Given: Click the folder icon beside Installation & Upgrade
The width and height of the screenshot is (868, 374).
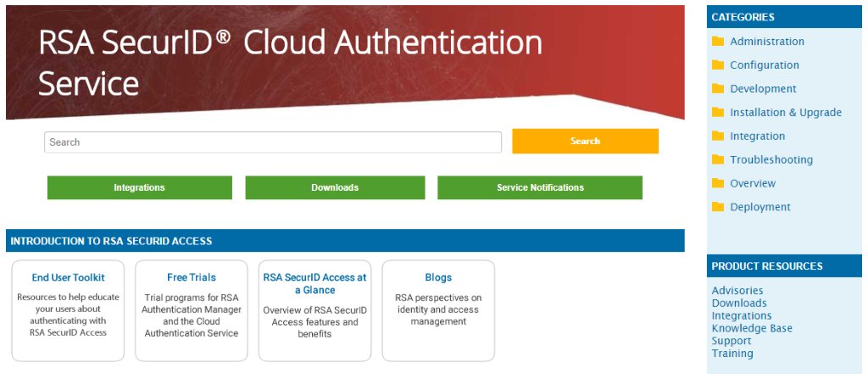Looking at the screenshot, I should click(x=717, y=113).
